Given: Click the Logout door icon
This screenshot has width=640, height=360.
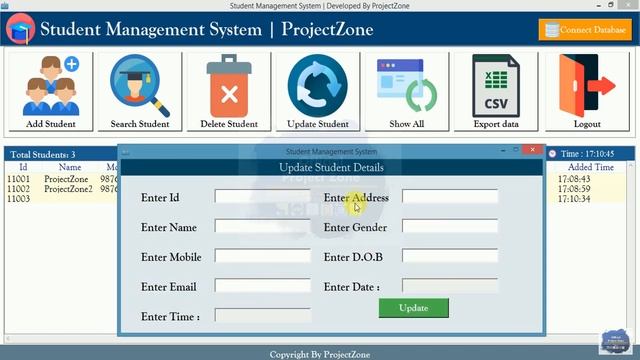Looking at the screenshot, I should 587,86.
